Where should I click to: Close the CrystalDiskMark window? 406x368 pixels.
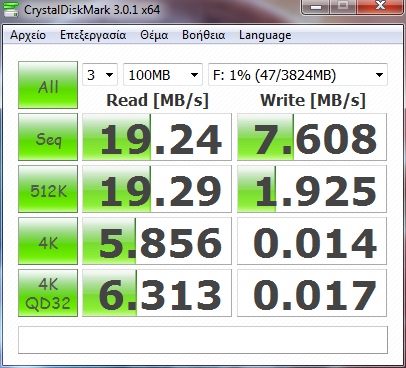click(x=380, y=7)
